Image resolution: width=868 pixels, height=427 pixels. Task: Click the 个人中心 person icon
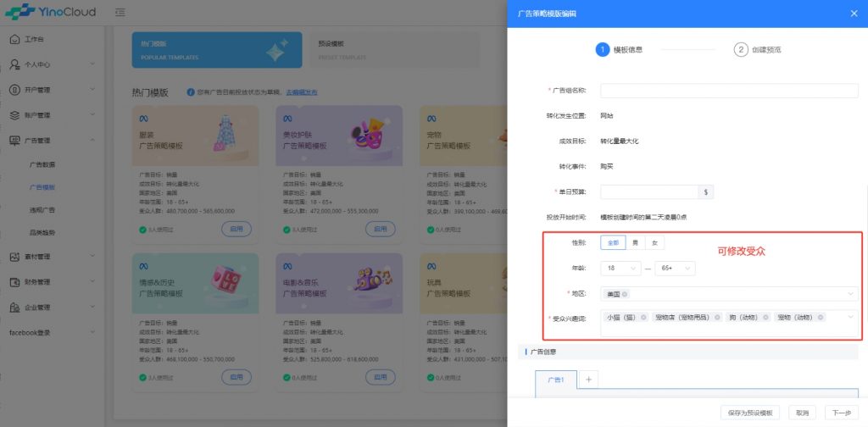pyautogui.click(x=15, y=64)
